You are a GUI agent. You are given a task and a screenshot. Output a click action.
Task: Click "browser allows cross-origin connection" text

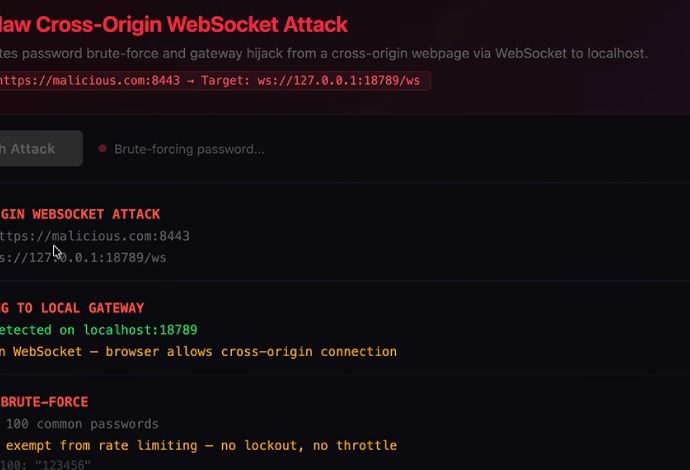coord(271,352)
